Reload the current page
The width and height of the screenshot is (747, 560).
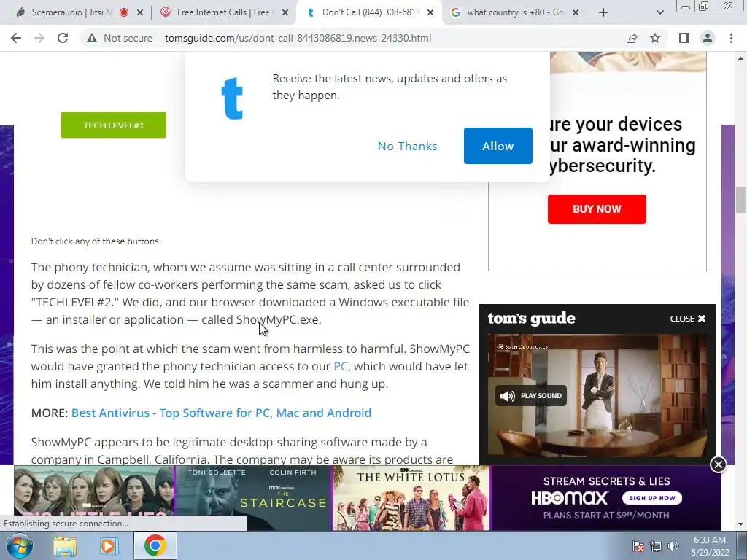(x=63, y=38)
